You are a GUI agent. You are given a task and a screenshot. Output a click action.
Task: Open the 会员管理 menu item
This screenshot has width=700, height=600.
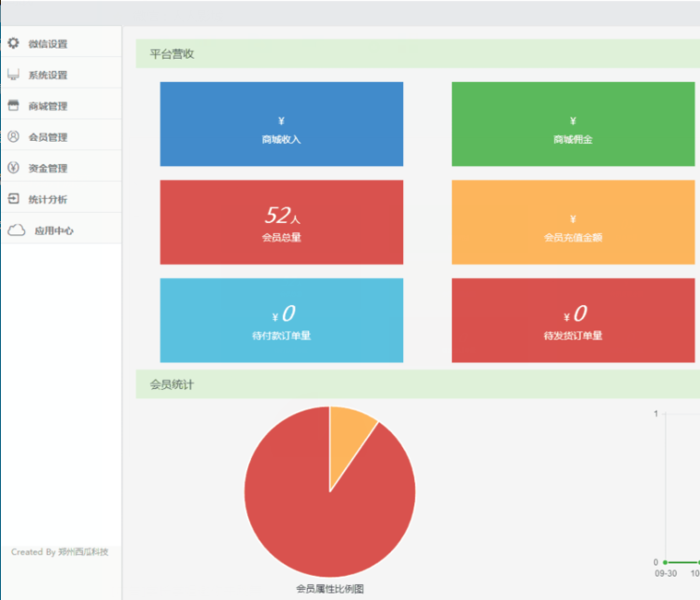pos(62,136)
